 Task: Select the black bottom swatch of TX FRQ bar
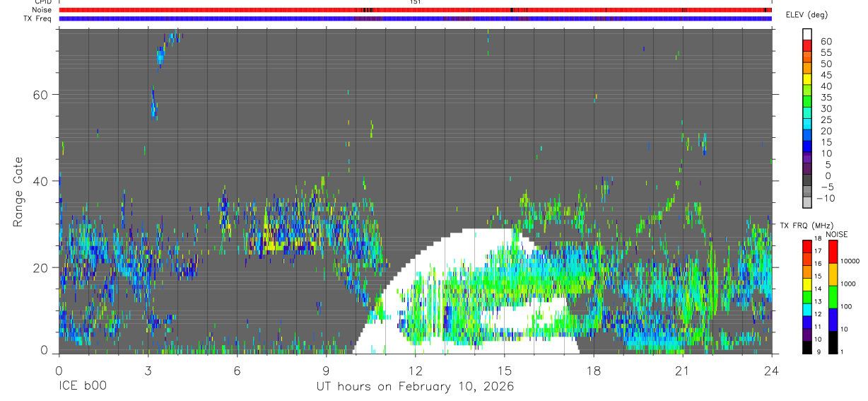pos(807,347)
